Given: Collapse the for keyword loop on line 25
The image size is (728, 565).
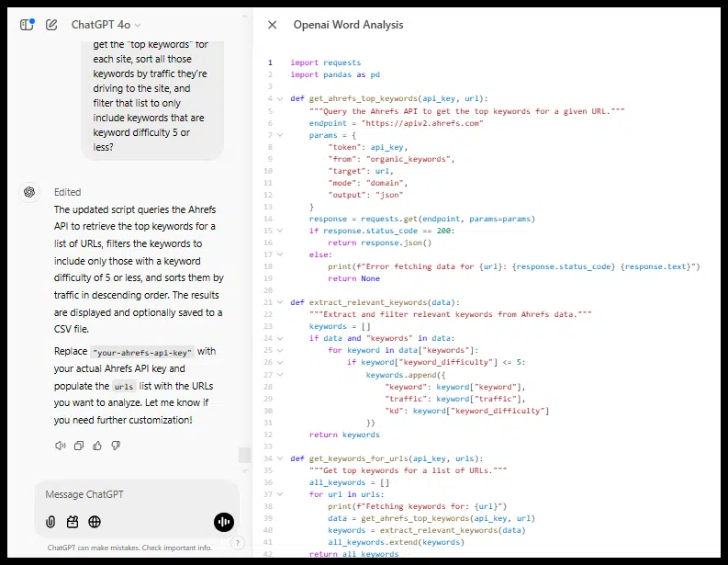Looking at the screenshot, I should pyautogui.click(x=280, y=350).
